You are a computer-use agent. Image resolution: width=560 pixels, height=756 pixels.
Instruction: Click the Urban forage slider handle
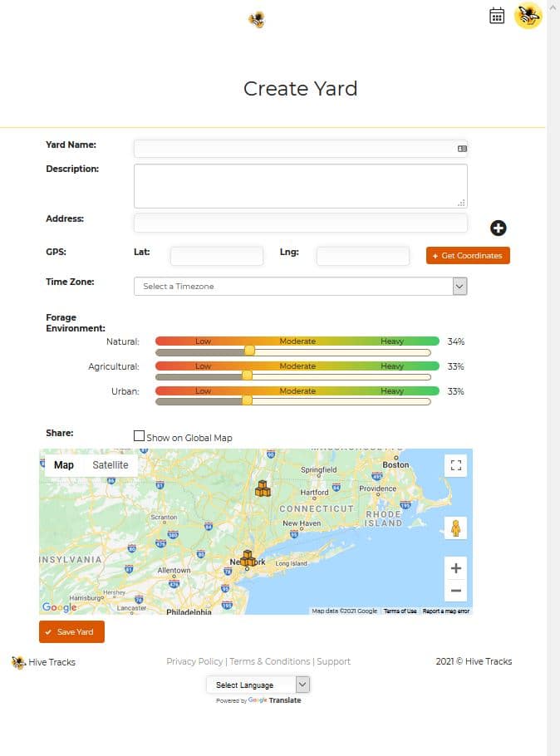click(x=247, y=400)
